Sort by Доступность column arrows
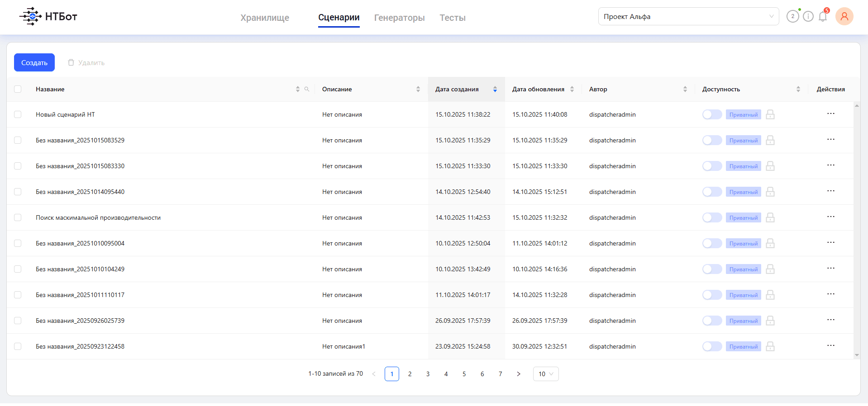This screenshot has width=868, height=406. 798,89
